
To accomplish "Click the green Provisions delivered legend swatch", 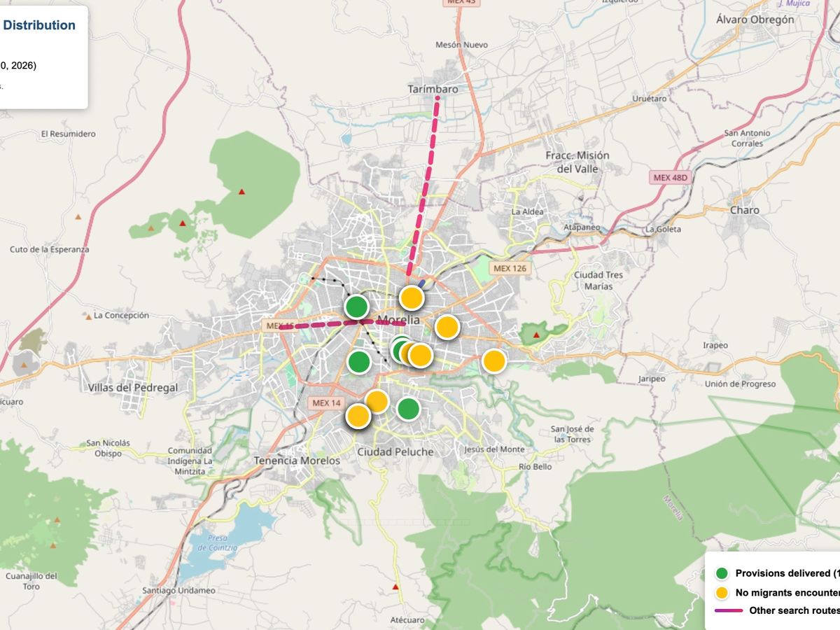I will coord(722,573).
